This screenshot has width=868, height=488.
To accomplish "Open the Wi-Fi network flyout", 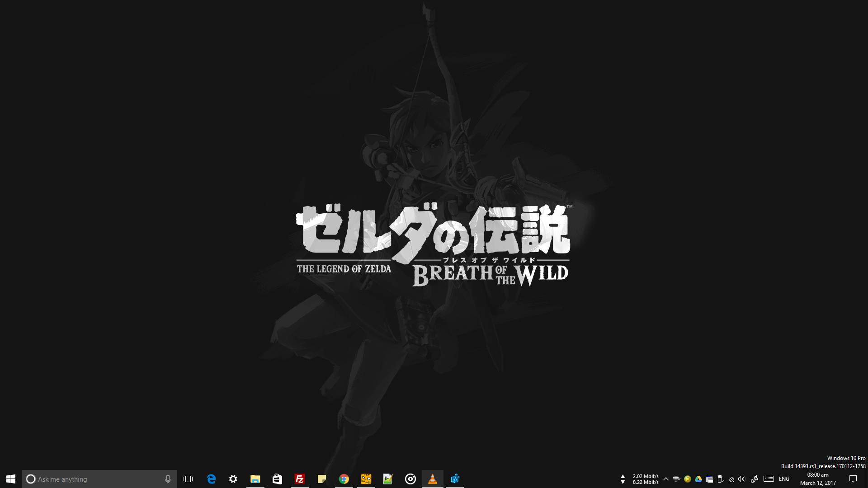I will (x=731, y=479).
